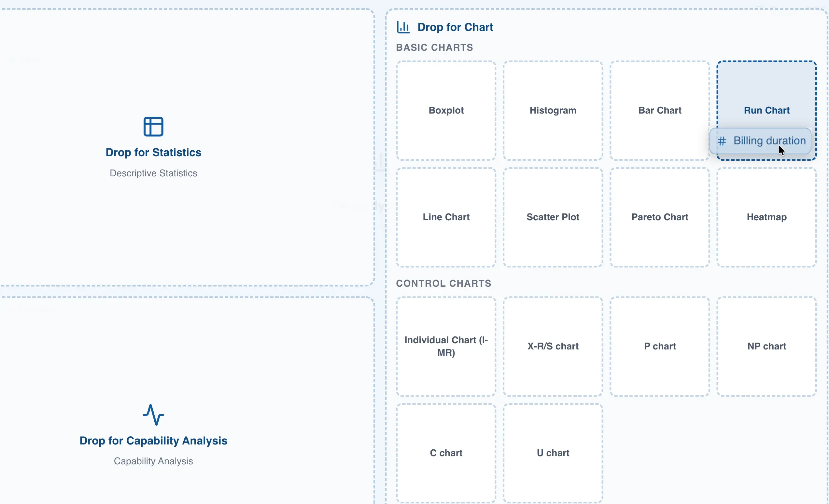
Task: Select Individual Chart (I-MR) tile
Action: (446, 346)
